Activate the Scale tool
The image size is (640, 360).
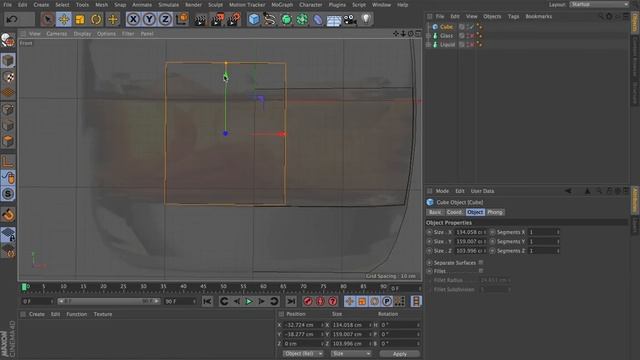80,19
